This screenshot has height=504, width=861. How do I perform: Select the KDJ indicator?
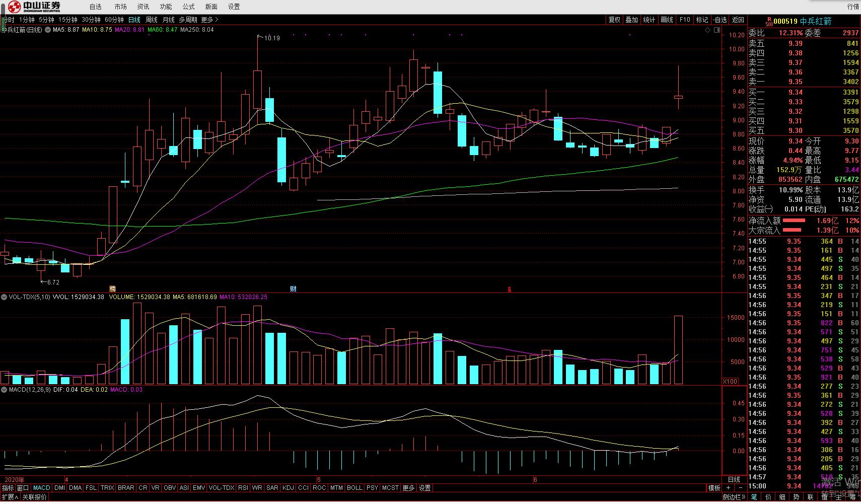point(288,488)
